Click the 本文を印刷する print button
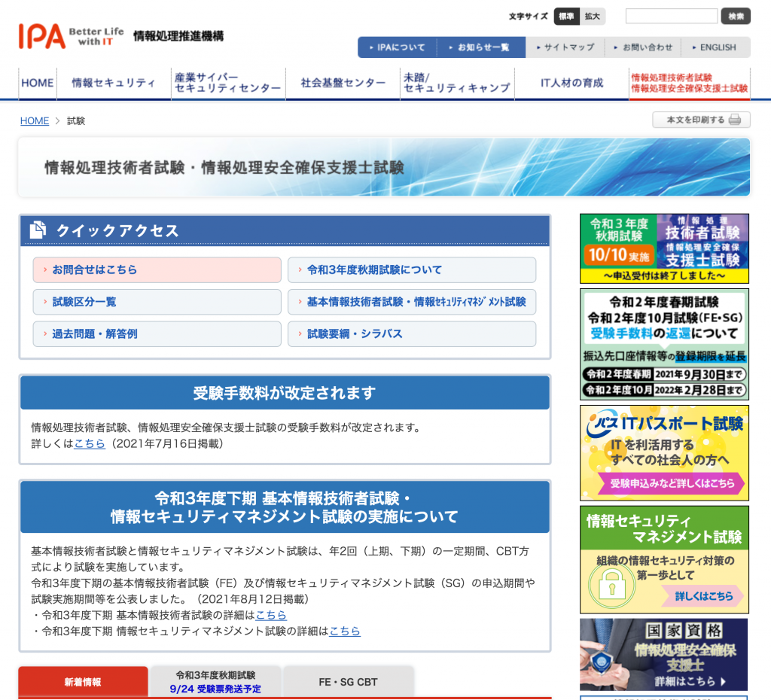 [x=701, y=120]
